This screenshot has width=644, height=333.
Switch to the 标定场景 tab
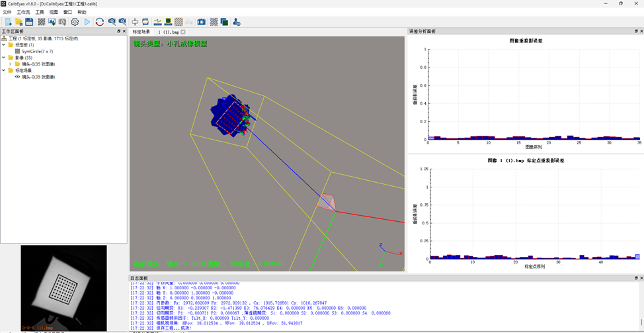(x=141, y=32)
